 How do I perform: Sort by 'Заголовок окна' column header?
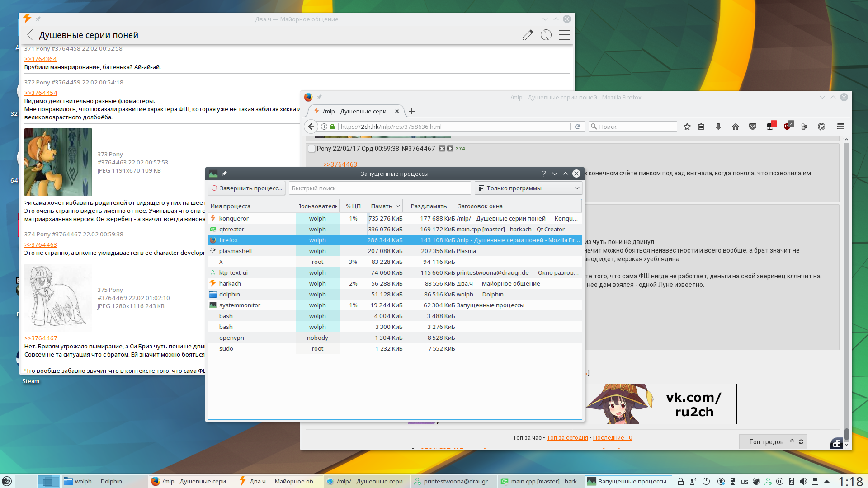pos(518,206)
